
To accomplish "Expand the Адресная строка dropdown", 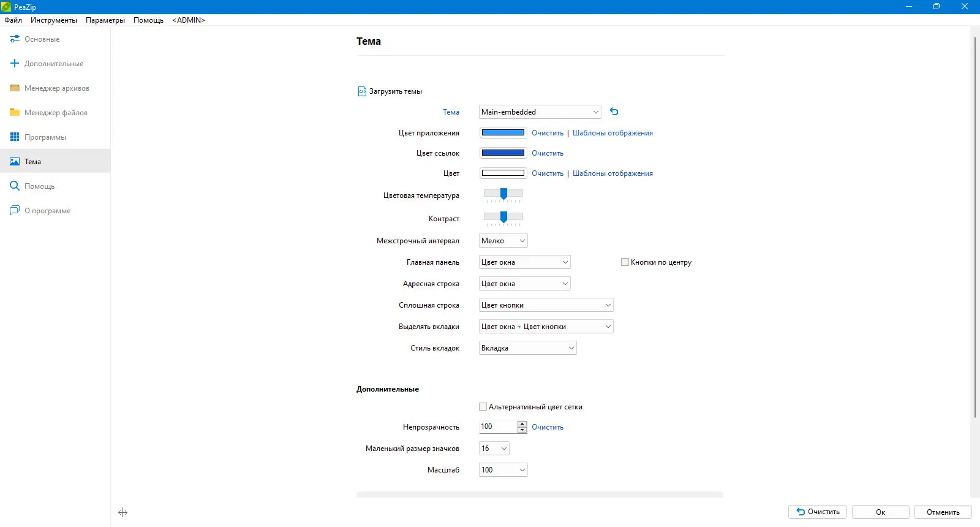I will (524, 283).
